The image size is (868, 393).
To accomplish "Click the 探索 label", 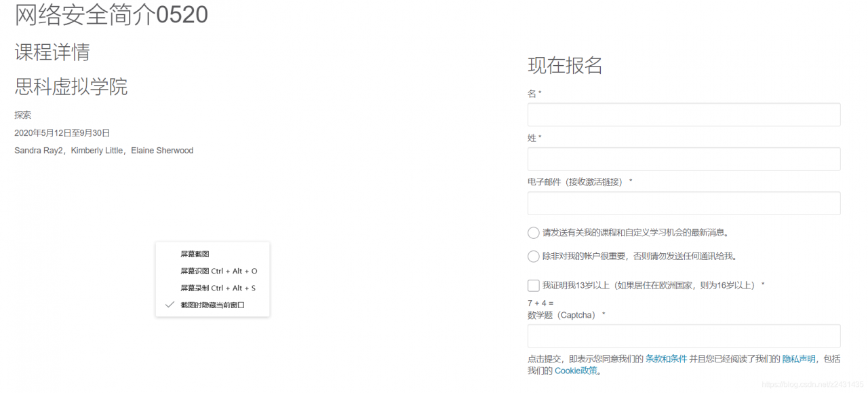I will [22, 115].
